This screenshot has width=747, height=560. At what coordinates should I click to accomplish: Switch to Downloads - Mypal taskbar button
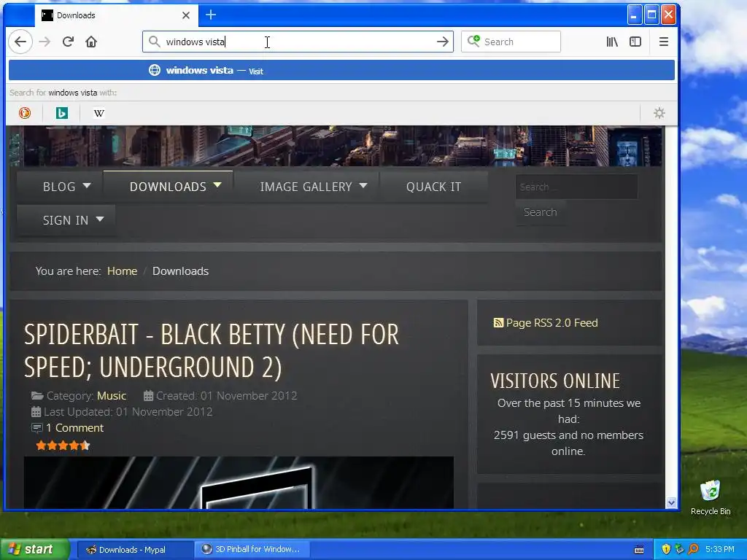135,550
